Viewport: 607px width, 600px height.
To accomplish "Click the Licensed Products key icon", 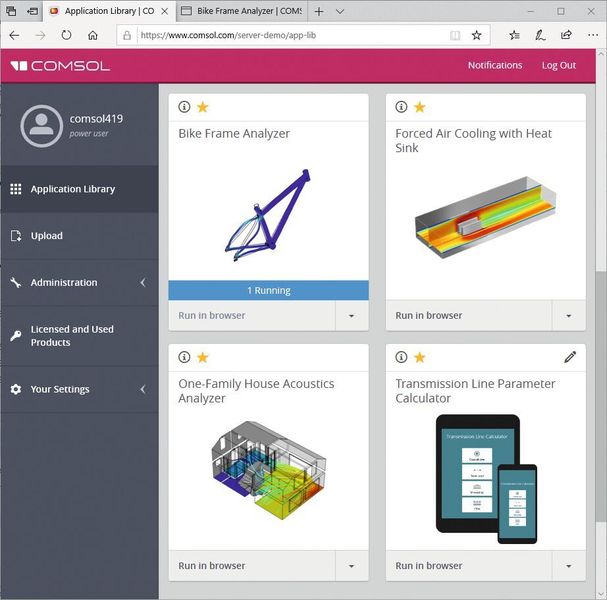I will (x=15, y=336).
